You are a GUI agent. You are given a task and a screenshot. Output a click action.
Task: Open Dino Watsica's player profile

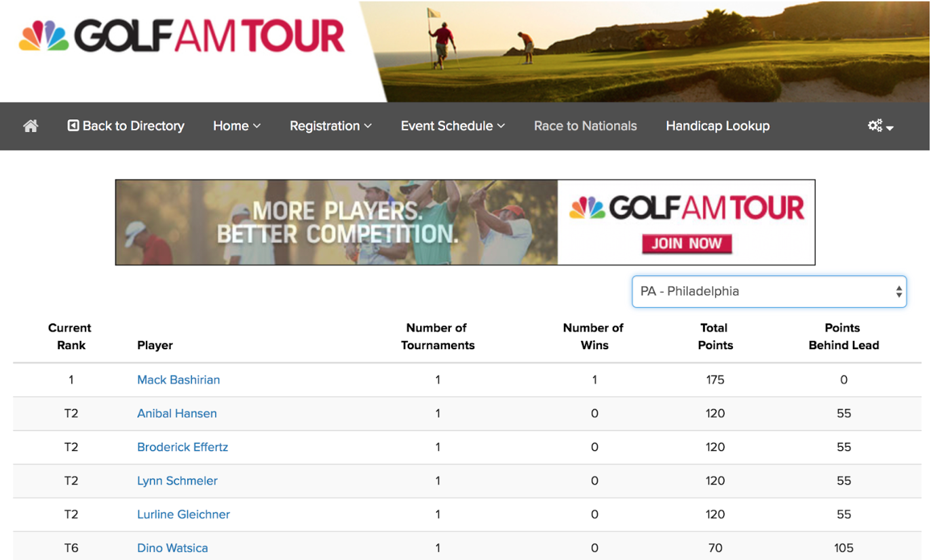click(172, 548)
